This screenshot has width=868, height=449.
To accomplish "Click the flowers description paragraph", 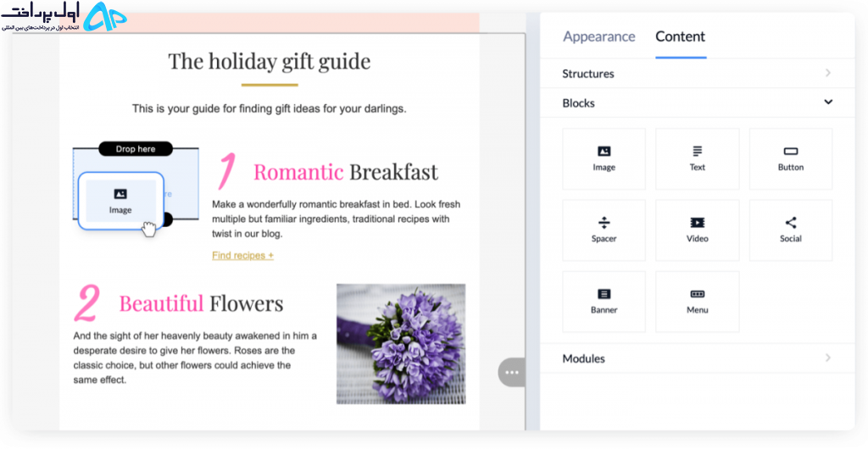I will pyautogui.click(x=195, y=358).
